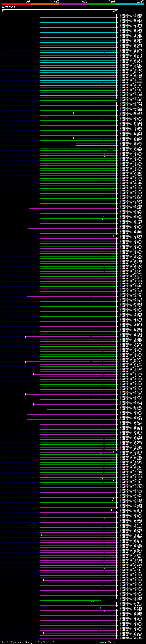The height and width of the screenshot is (644, 146).
Task: Click the UniRef100_P22292 label
Action: tap(131, 201)
